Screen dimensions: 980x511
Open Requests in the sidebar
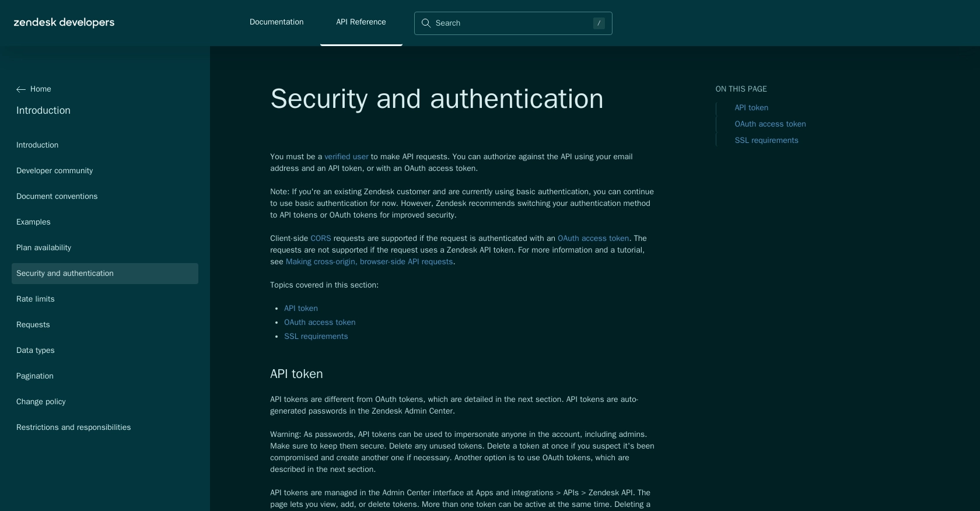pyautogui.click(x=33, y=325)
